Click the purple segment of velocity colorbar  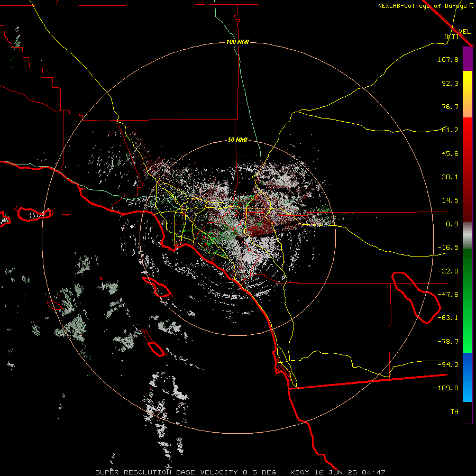467,59
